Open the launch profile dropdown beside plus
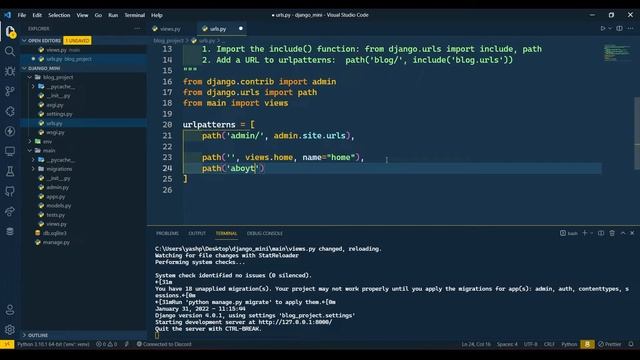This screenshot has height=360, width=640. click(x=591, y=233)
